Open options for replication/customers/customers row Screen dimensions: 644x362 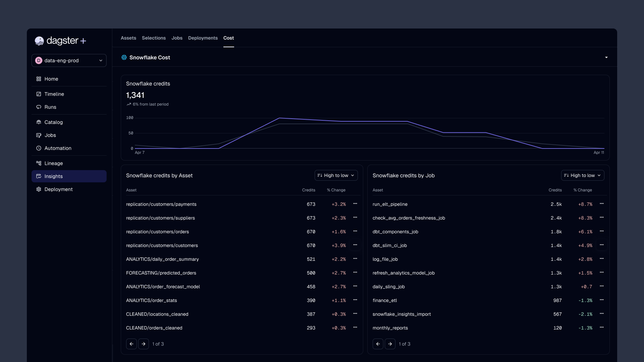(355, 245)
